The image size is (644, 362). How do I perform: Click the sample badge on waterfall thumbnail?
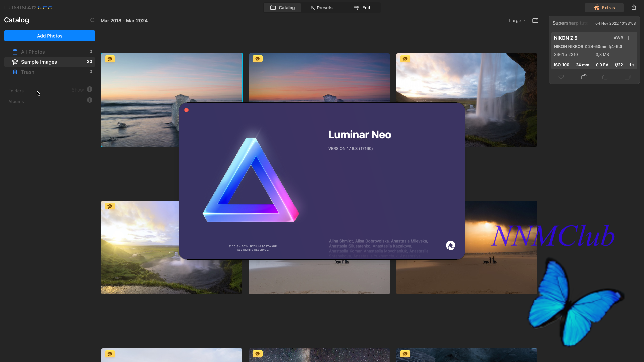pos(405,59)
